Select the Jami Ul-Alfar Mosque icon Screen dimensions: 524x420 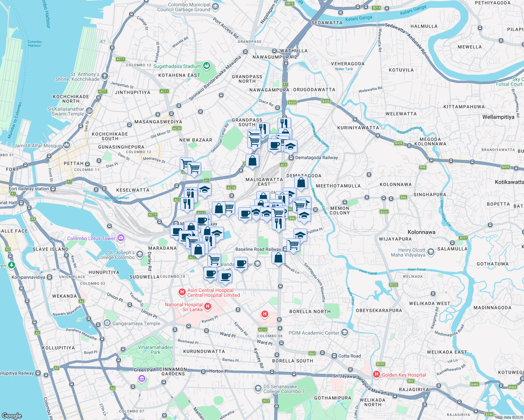(x=66, y=145)
